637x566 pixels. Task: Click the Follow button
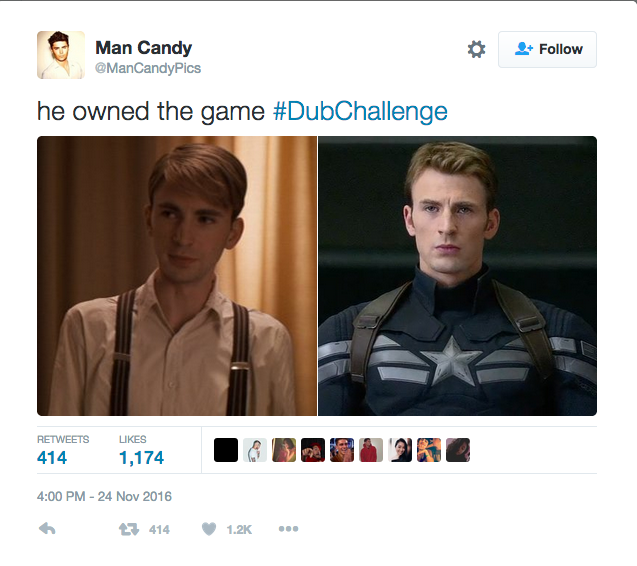[547, 49]
